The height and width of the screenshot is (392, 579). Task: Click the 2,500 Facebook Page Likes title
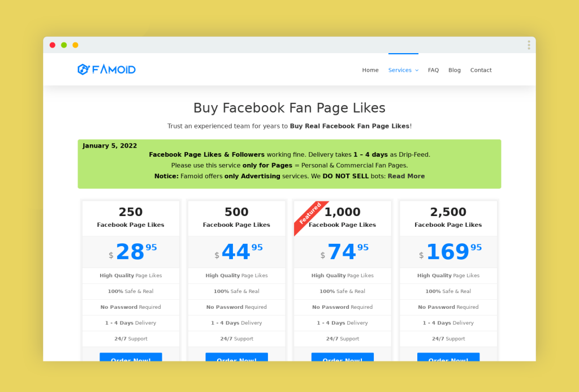click(448, 218)
